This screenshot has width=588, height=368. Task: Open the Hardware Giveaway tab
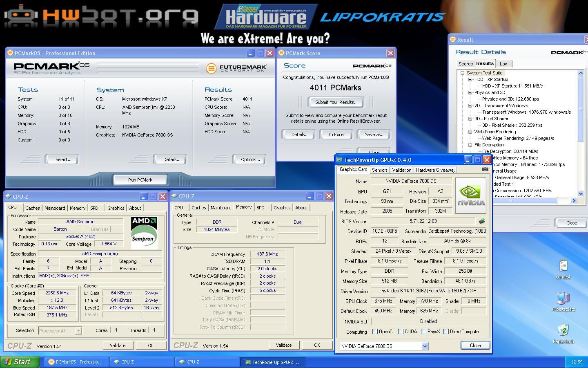point(435,170)
